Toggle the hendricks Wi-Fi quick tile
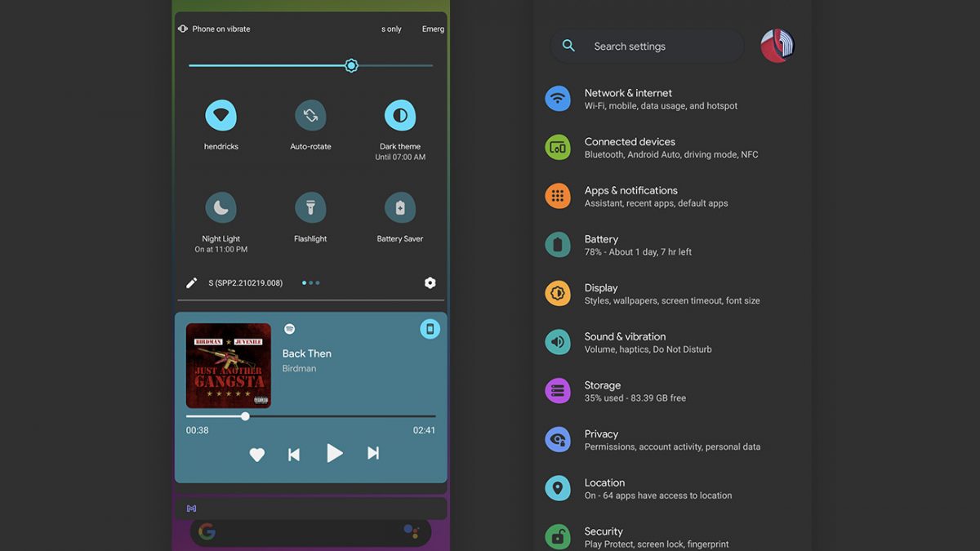The width and height of the screenshot is (980, 551). pos(220,116)
